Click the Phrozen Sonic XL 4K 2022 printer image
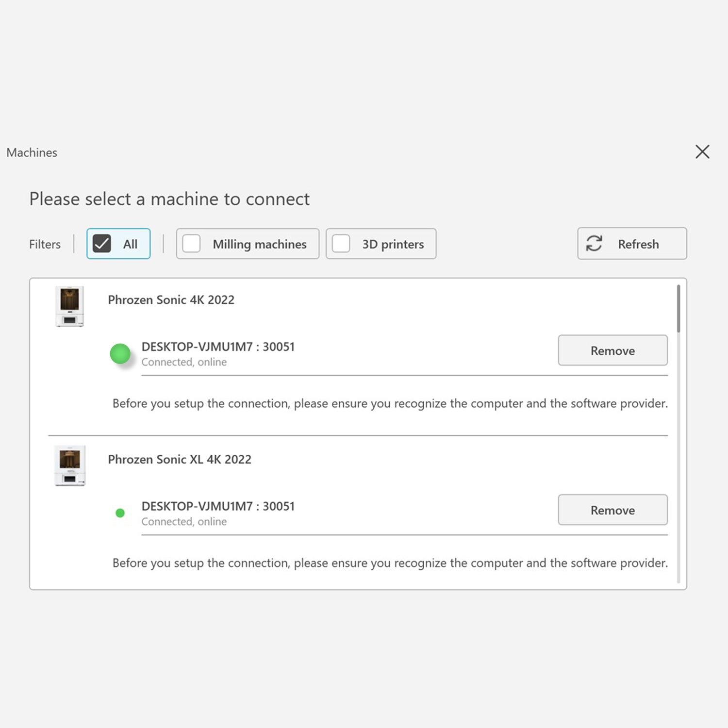This screenshot has height=728, width=728. click(69, 465)
